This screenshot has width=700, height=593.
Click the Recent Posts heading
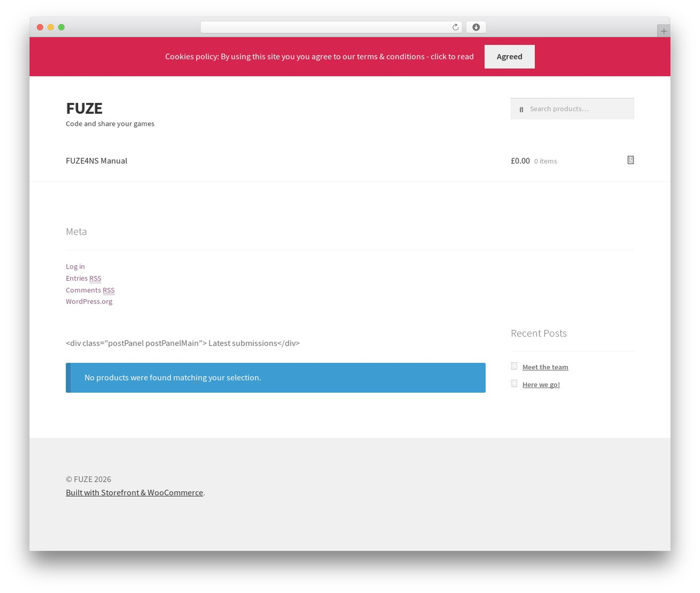click(539, 333)
